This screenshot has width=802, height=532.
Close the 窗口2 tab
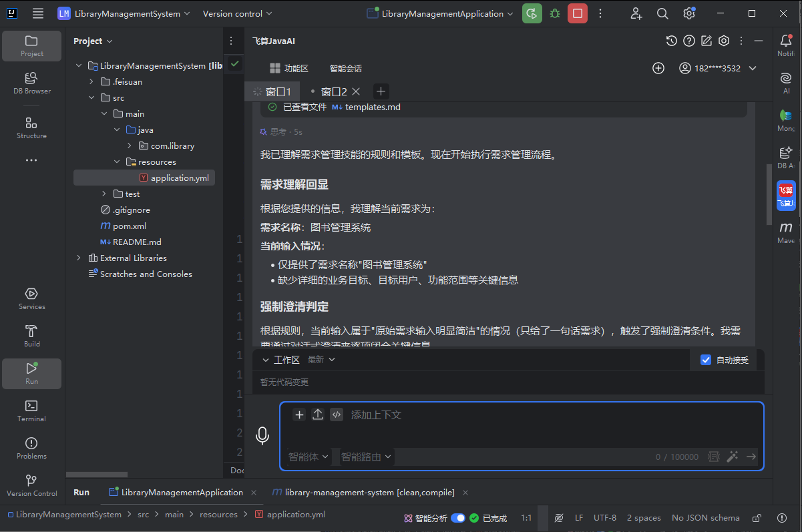tap(356, 91)
